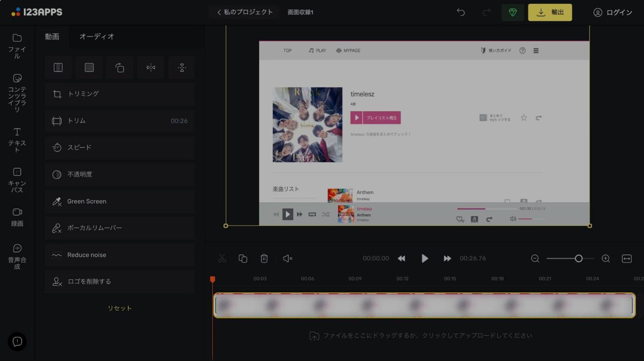This screenshot has height=361, width=644.
Task: Open the chat support bubble
Action: (17, 342)
